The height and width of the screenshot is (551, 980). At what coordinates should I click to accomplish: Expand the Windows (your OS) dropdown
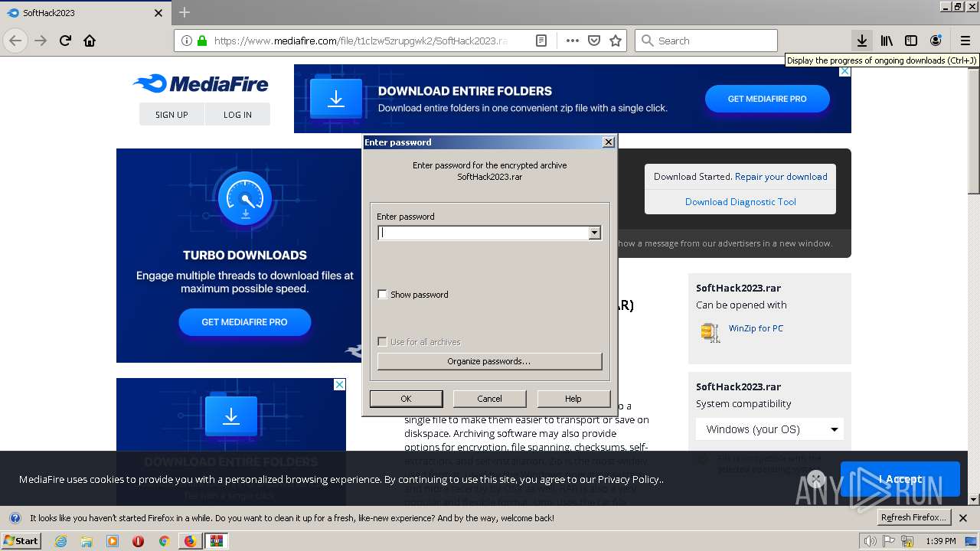pyautogui.click(x=769, y=429)
